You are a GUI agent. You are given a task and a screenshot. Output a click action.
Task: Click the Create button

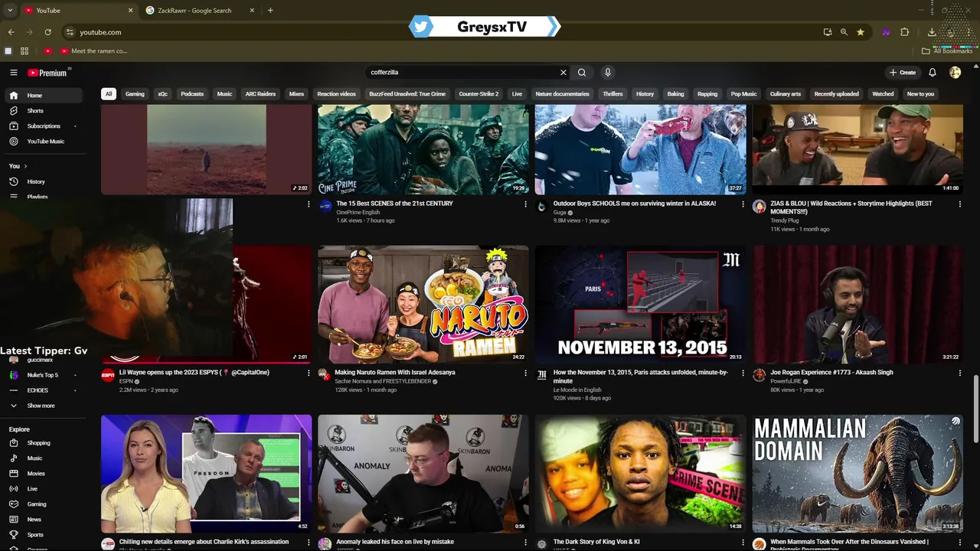click(x=903, y=73)
